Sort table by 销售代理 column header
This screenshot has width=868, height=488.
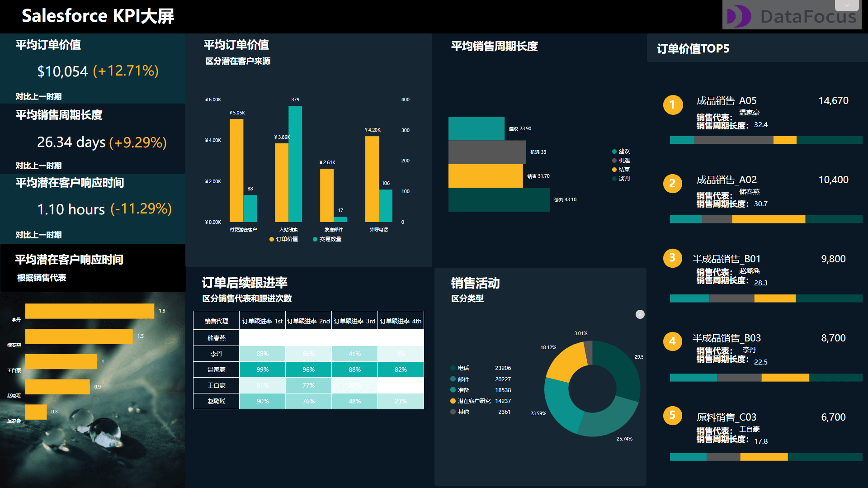(x=216, y=321)
